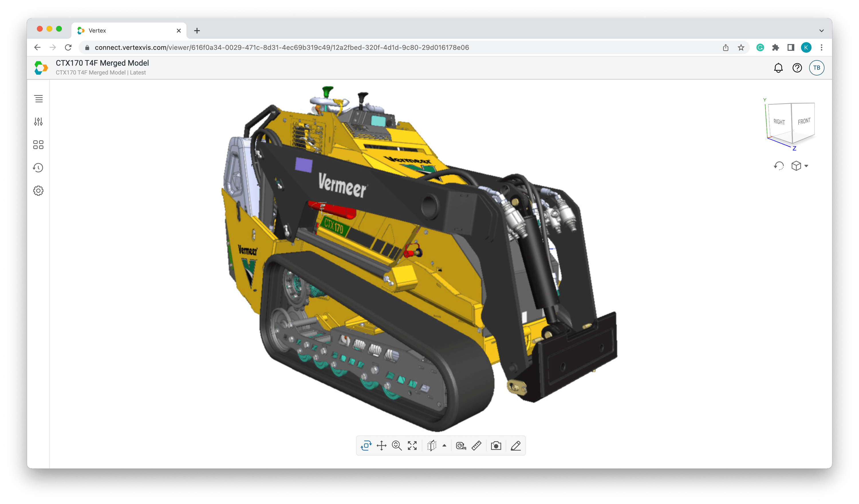859x504 pixels.
Task: Select the tape measure tool
Action: (x=461, y=445)
